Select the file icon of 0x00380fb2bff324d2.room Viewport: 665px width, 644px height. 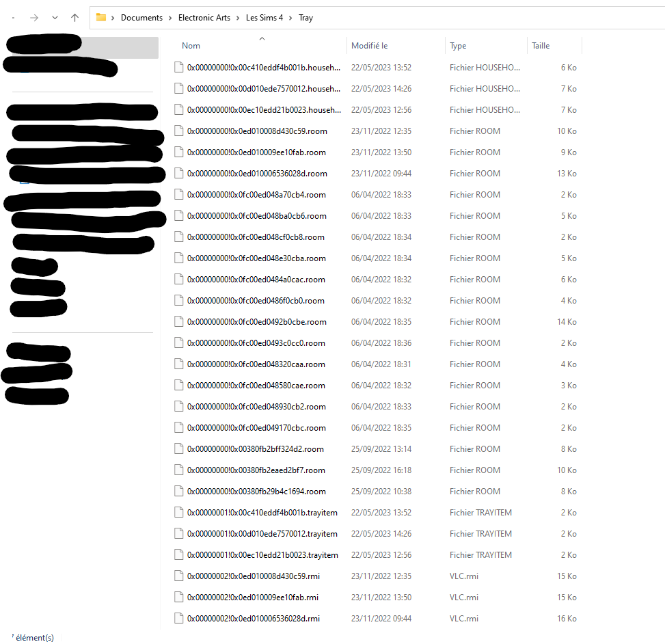pos(178,448)
